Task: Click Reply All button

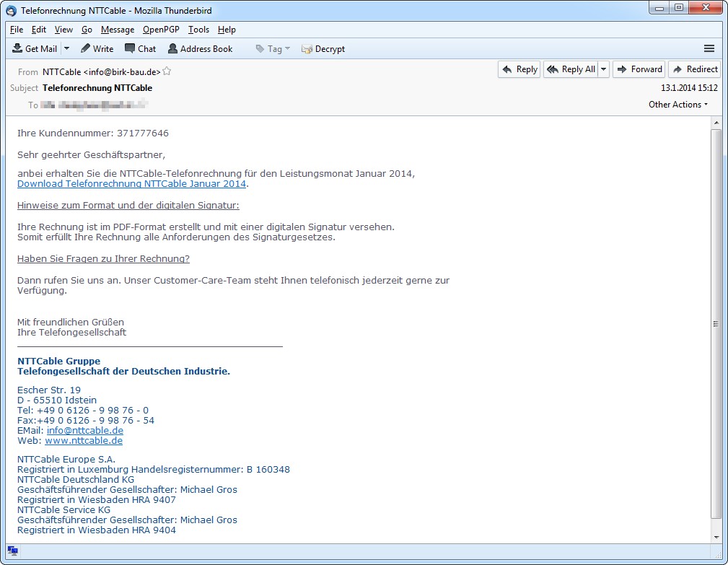Action: [571, 69]
